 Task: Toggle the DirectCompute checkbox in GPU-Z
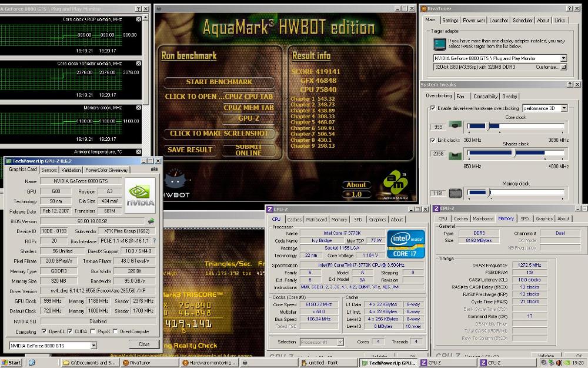115,331
